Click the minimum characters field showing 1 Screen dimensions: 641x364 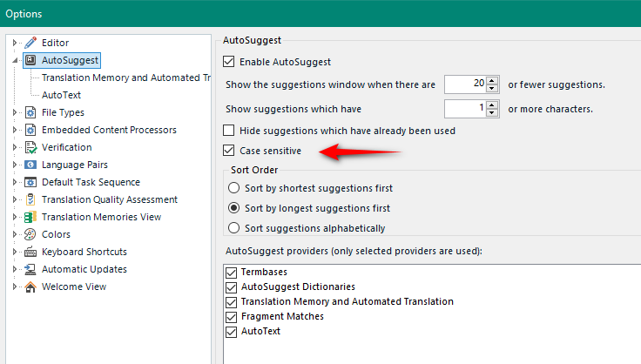pos(466,109)
